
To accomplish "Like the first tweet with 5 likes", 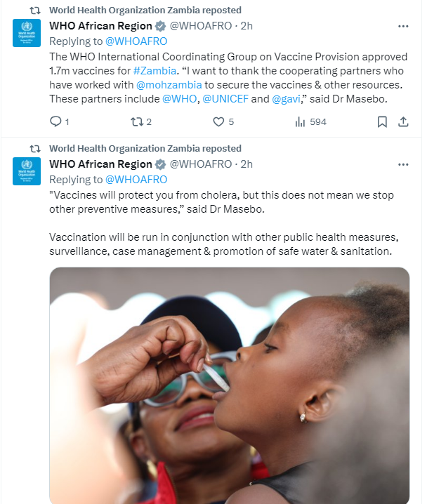I will click(x=218, y=121).
